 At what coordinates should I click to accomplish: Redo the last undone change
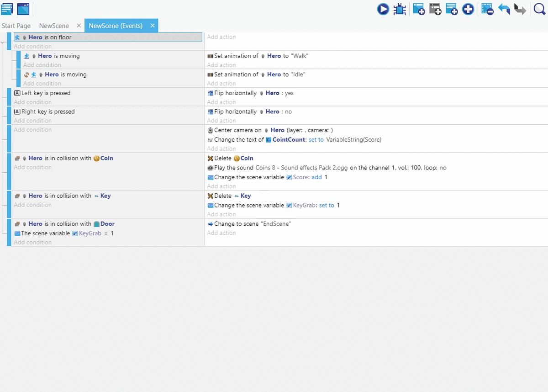click(x=520, y=9)
